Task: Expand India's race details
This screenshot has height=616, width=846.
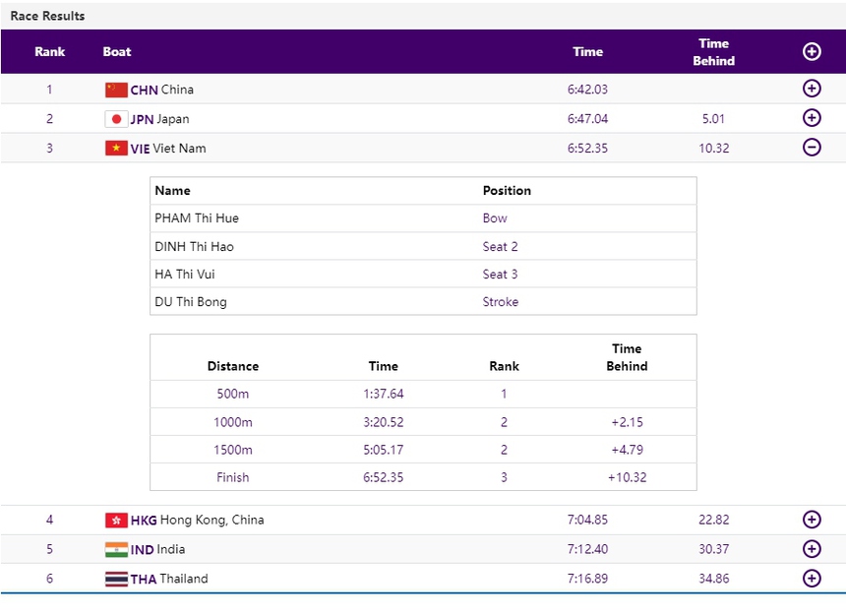Action: pos(812,549)
